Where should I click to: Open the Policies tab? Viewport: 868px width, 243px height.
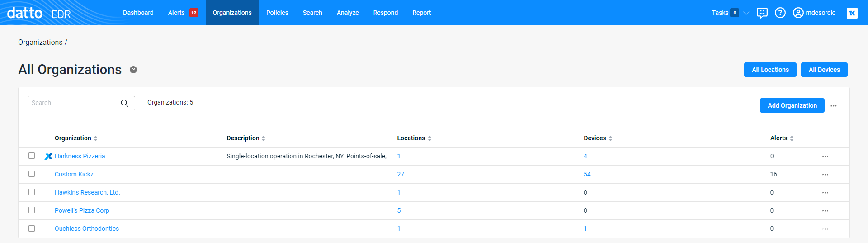point(277,13)
